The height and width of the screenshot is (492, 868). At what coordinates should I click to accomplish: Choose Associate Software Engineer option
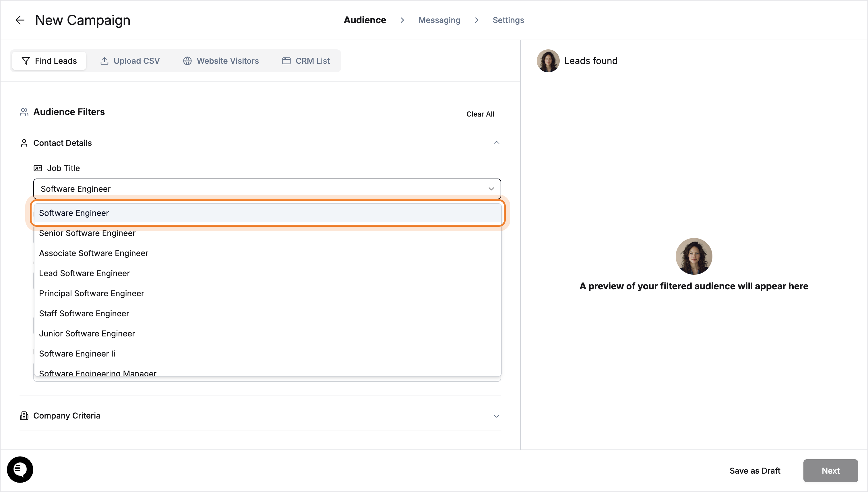pos(268,253)
